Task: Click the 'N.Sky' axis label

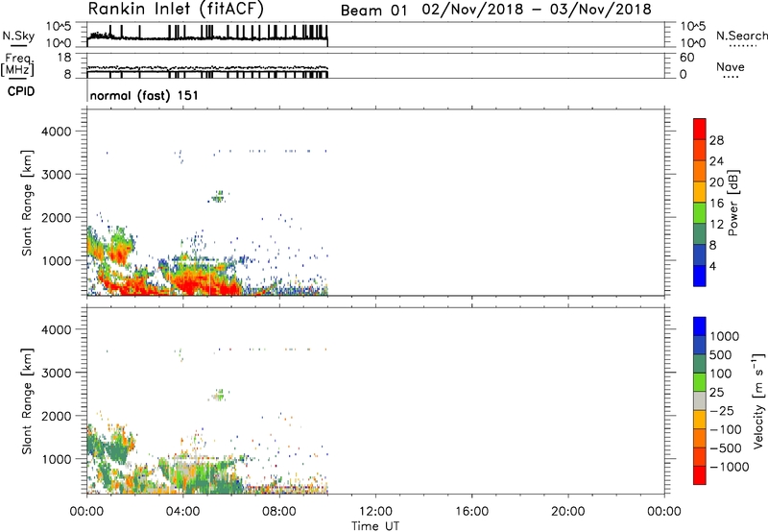Action: pos(18,36)
